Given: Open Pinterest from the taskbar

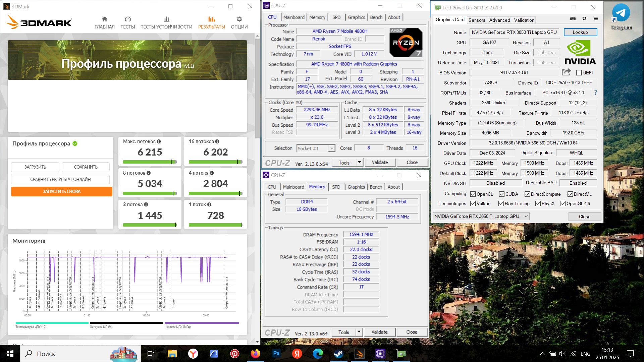Looking at the screenshot, I should [x=235, y=353].
